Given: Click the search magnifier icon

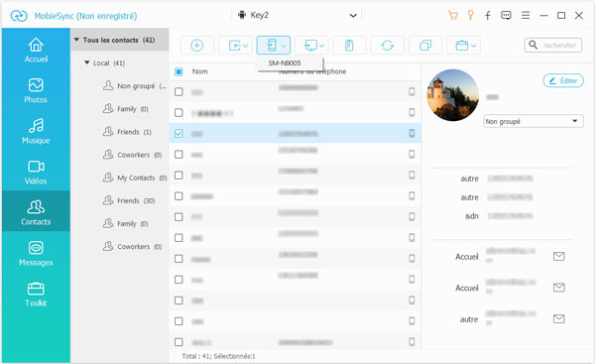Looking at the screenshot, I should tap(534, 46).
